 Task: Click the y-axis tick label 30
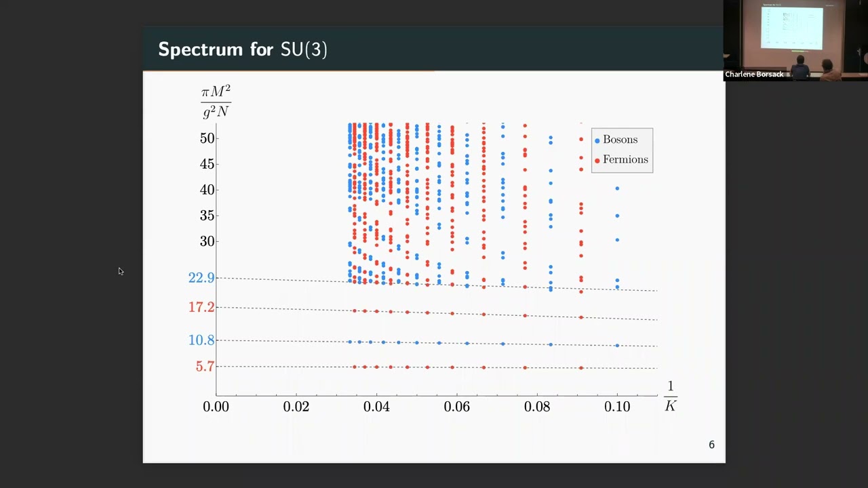[x=207, y=241]
